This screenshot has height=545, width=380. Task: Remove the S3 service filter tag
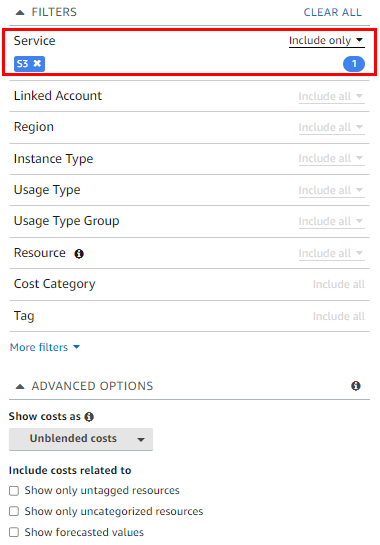(37, 64)
